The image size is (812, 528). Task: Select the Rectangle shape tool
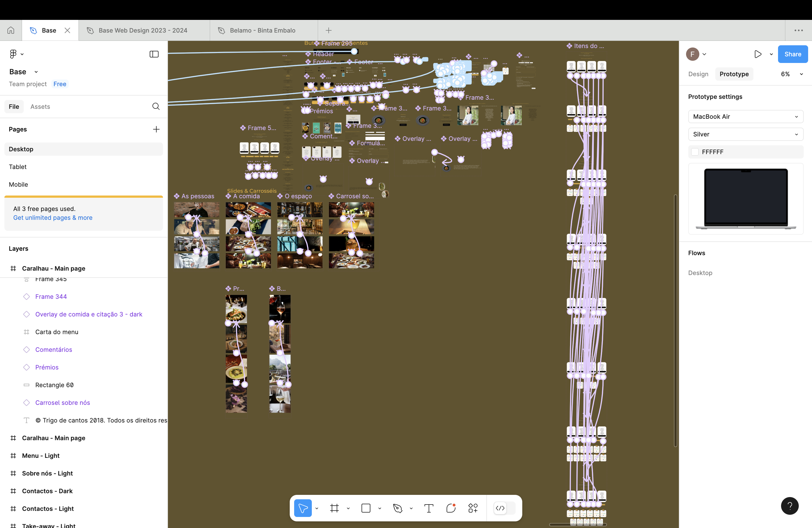coord(366,508)
